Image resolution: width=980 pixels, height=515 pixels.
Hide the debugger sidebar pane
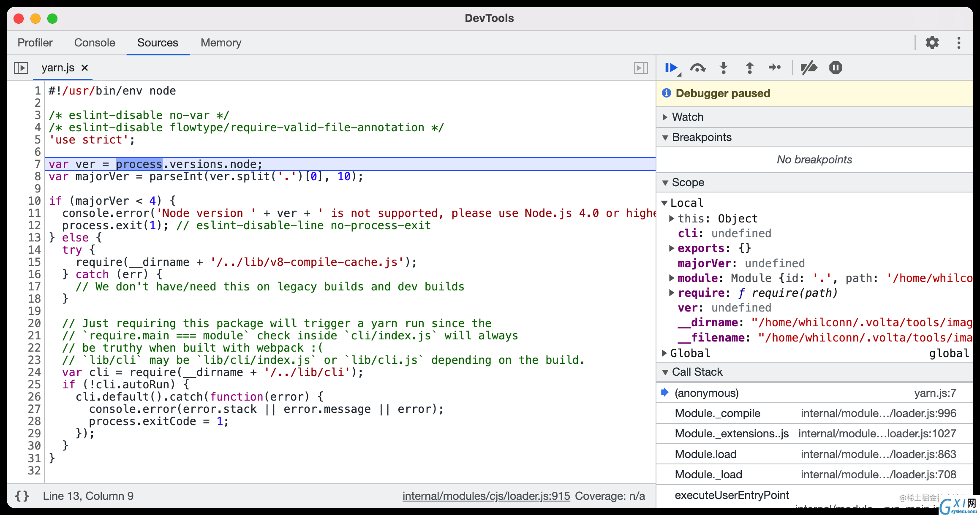641,68
